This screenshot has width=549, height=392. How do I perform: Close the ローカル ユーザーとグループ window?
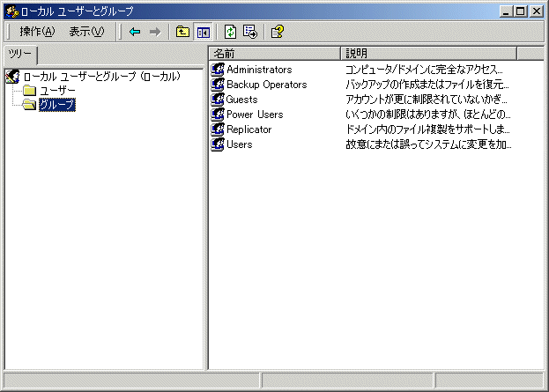click(x=537, y=11)
